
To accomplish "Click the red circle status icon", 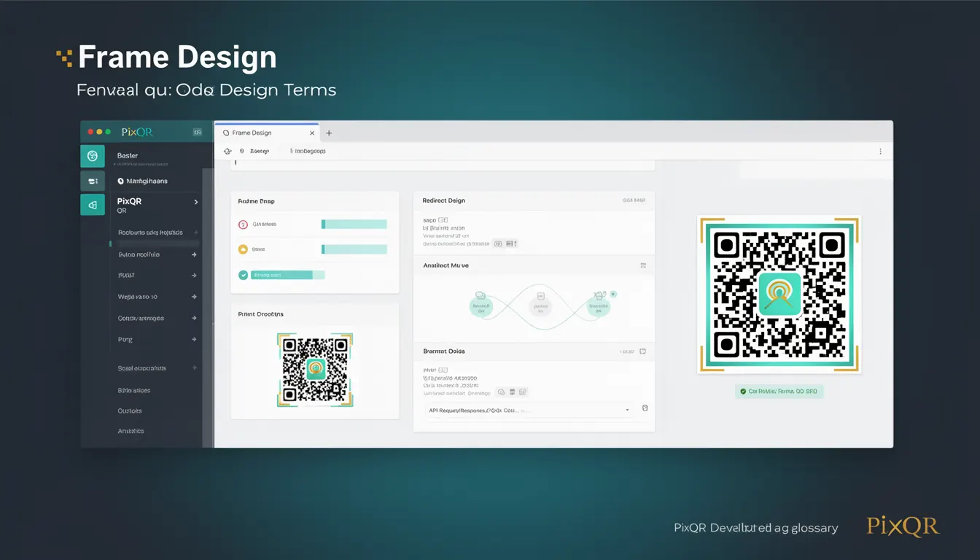I will [243, 225].
